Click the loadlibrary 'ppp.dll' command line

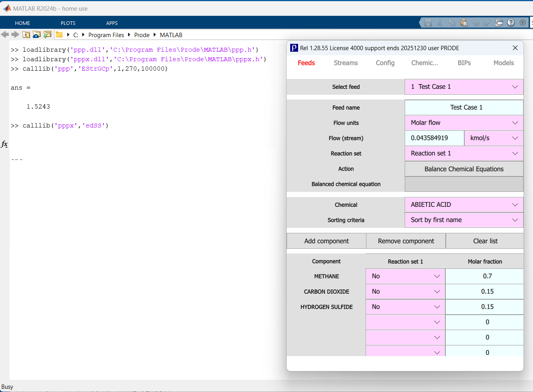(135, 50)
